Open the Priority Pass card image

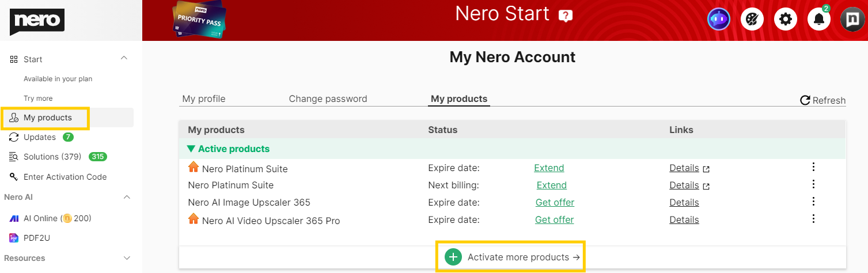point(200,21)
